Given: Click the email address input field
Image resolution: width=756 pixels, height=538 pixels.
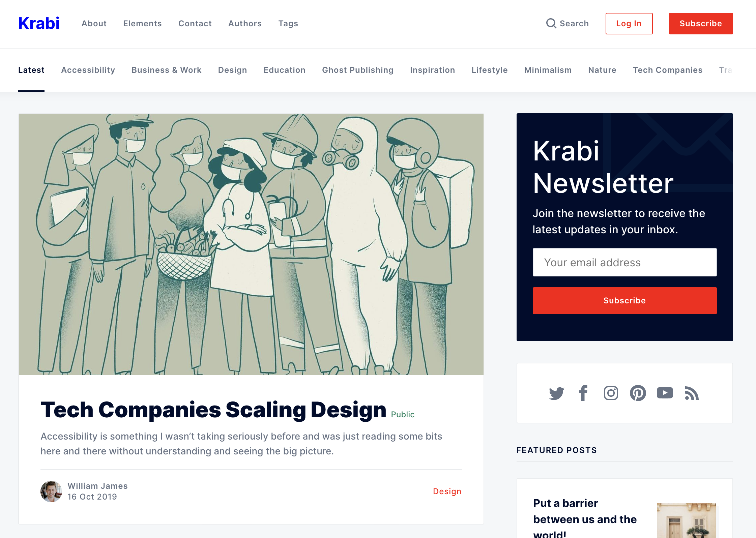Looking at the screenshot, I should (624, 262).
